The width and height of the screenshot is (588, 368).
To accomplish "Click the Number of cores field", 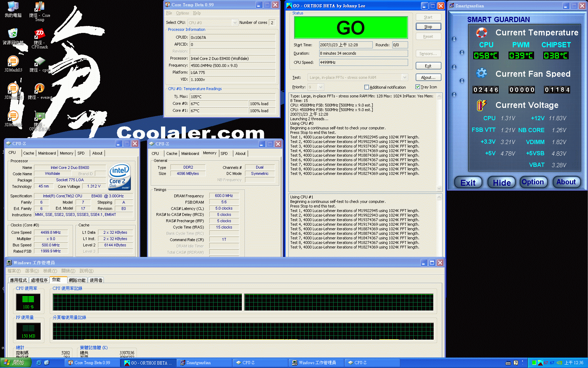I will (272, 22).
